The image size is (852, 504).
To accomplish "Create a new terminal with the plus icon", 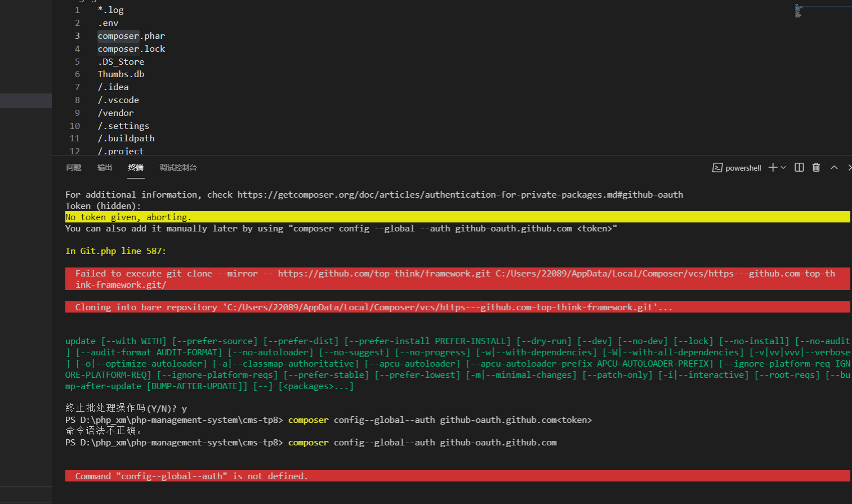I will tap(773, 167).
